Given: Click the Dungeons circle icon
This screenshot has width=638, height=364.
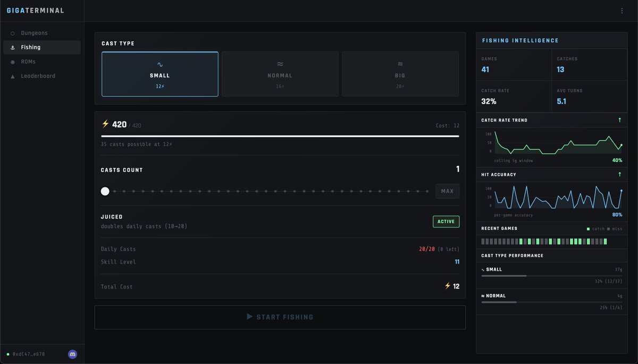Looking at the screenshot, I should [x=13, y=33].
